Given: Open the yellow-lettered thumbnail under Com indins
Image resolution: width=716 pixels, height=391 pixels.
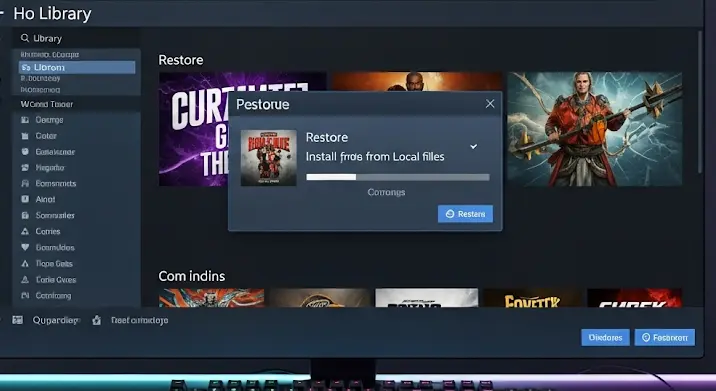Looking at the screenshot, I should [532, 297].
